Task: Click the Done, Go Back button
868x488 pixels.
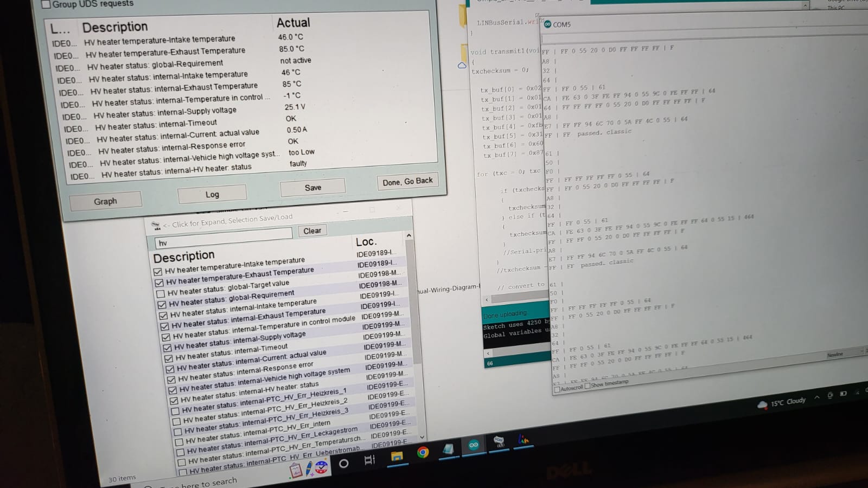Action: point(407,182)
